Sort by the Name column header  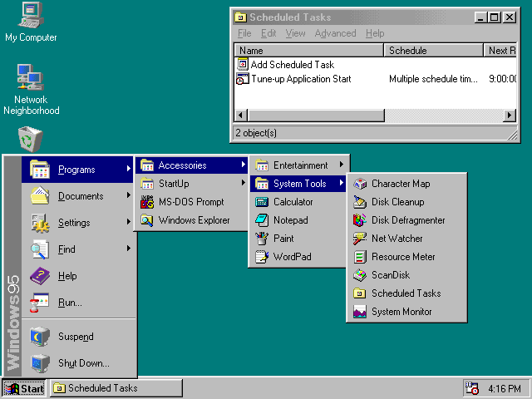point(309,51)
